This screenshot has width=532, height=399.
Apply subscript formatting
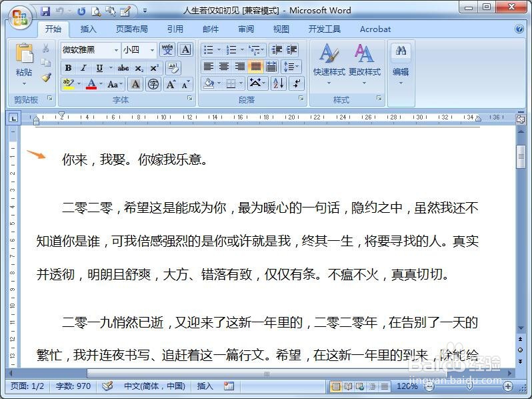139,68
